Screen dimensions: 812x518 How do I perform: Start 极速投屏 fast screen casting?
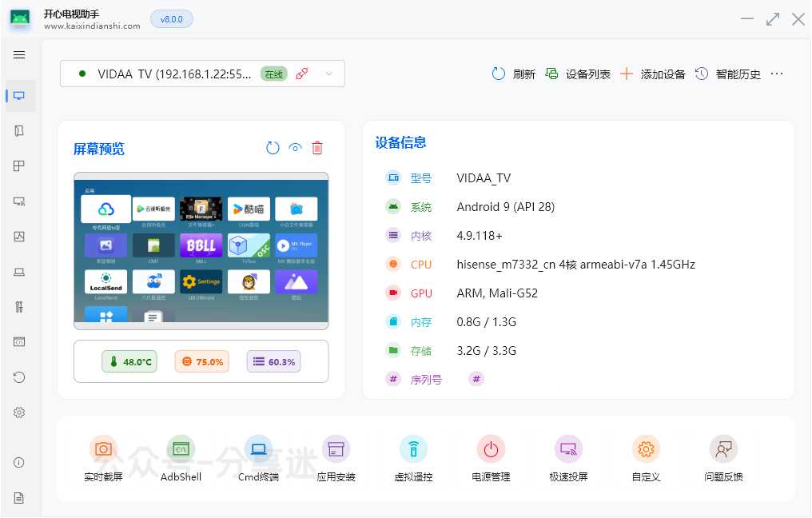568,448
